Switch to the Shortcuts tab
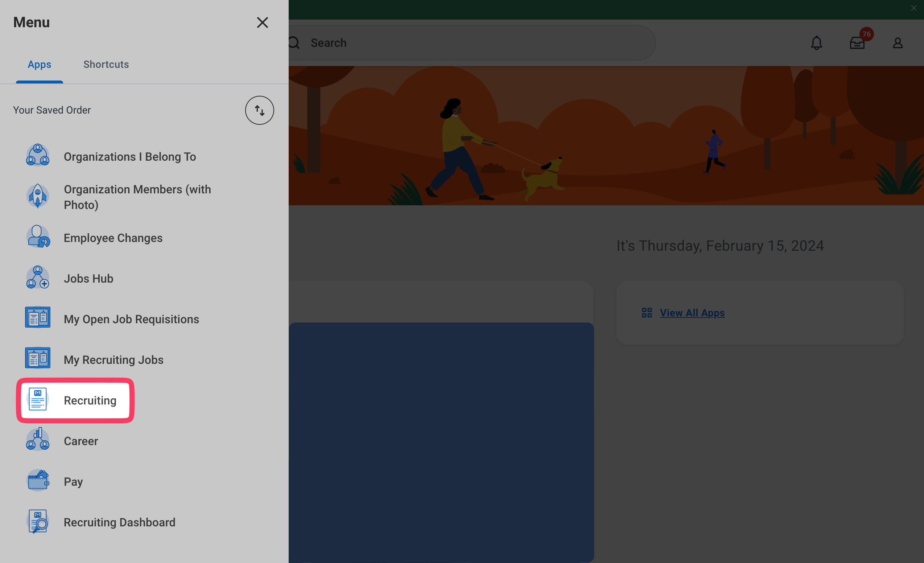This screenshot has height=563, width=924. (x=106, y=65)
